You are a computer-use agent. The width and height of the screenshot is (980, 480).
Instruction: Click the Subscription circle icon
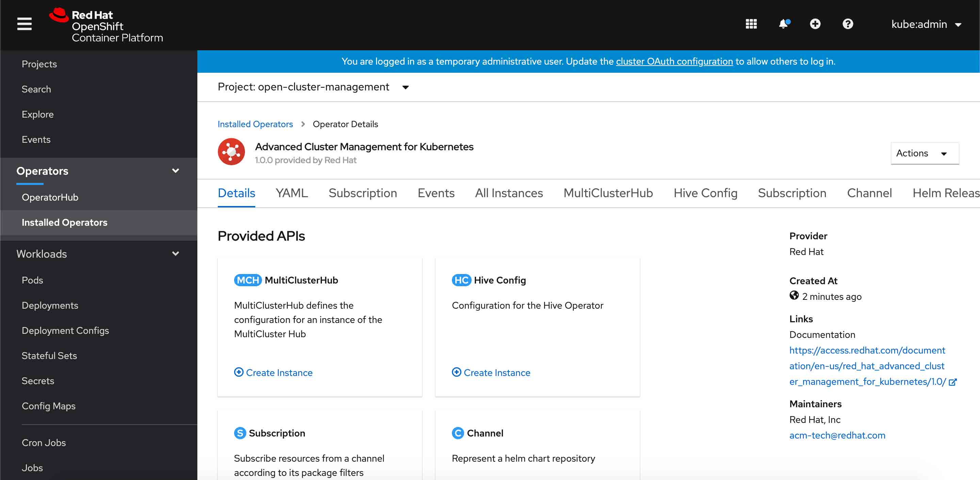click(239, 433)
